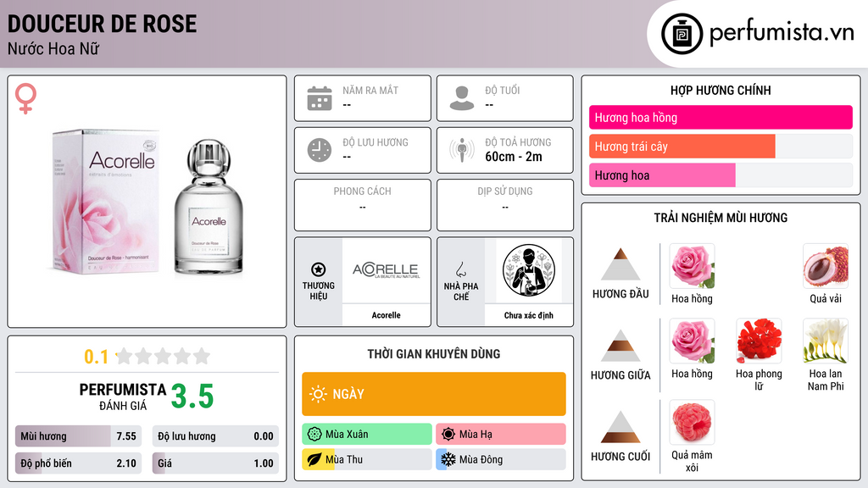Screen dimensions: 868x488
Task: Click the Hương hoa accord bar
Action: [x=721, y=175]
